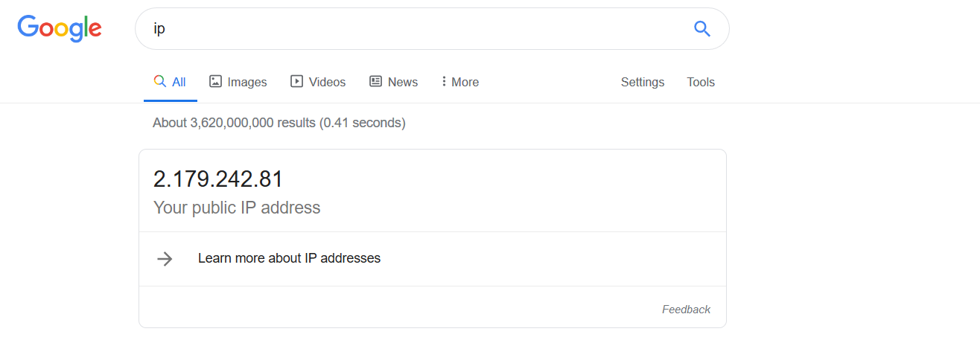980x346 pixels.
Task: Click the three-dot icon beside More
Action: point(444,81)
